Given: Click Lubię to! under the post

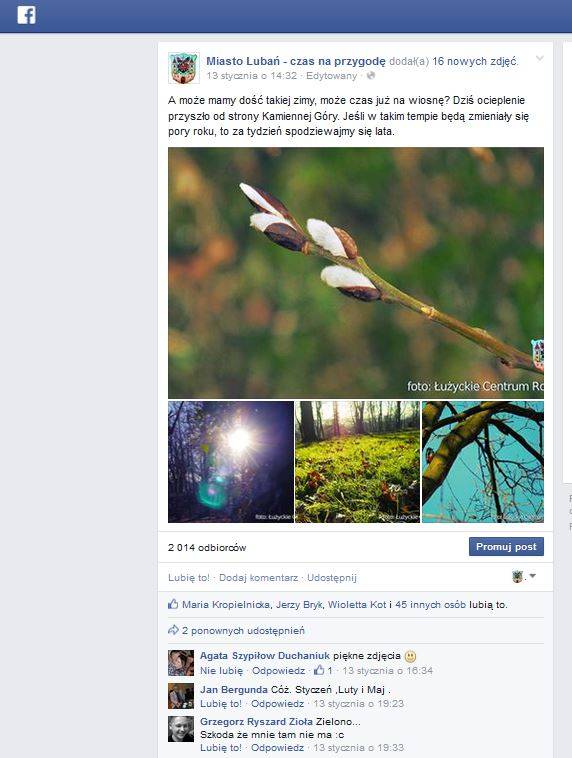Looking at the screenshot, I should (189, 578).
